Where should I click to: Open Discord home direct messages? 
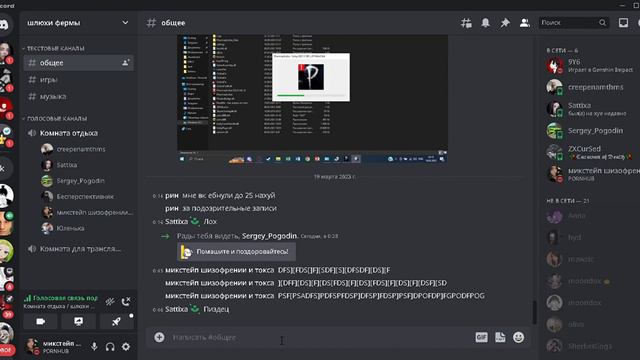click(x=4, y=24)
